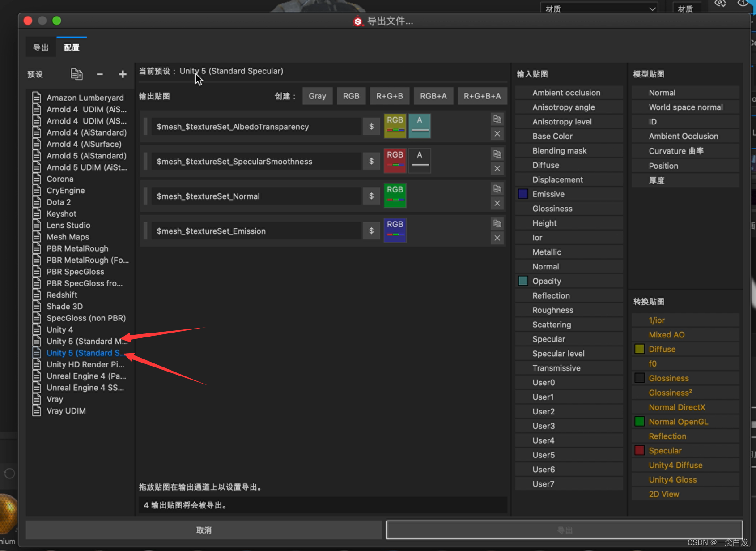The image size is (756, 551).
Task: Select Roughness input map
Action: (x=569, y=310)
